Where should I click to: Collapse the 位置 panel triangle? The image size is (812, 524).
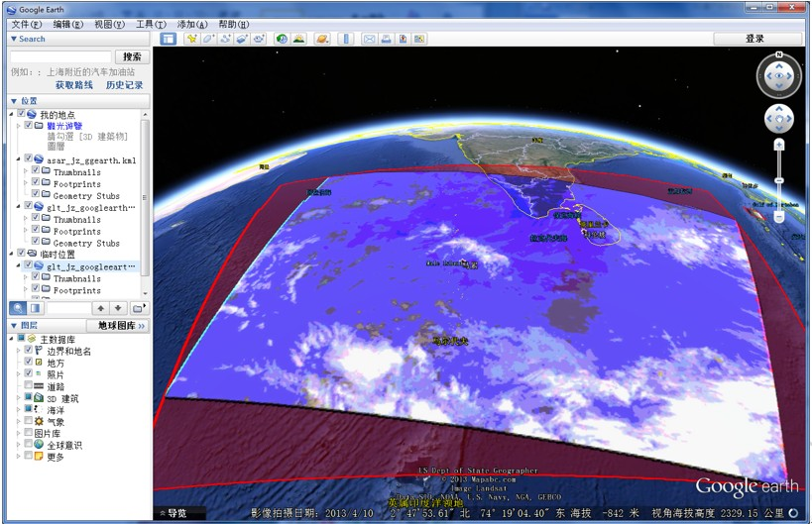(x=14, y=101)
